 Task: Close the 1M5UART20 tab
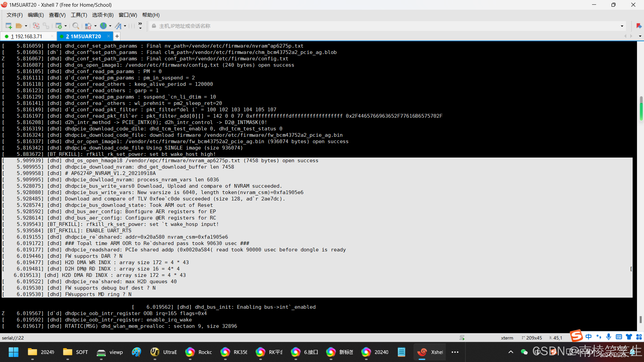tap(108, 36)
